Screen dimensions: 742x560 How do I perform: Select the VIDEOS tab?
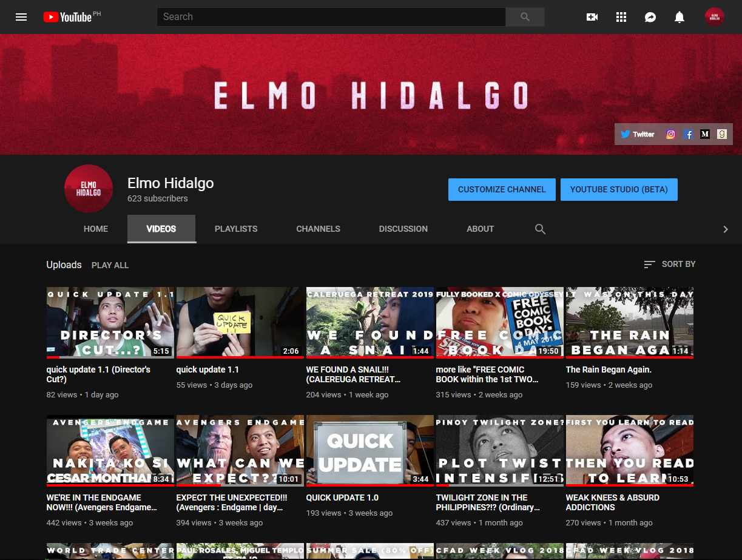point(161,229)
